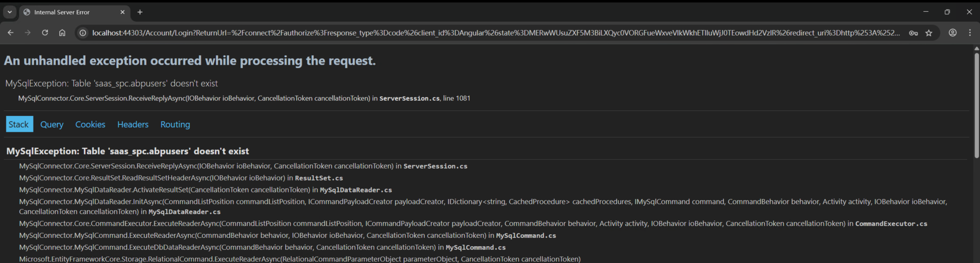Viewport: 980px width, 263px height.
Task: Select the Stack tab
Action: point(19,124)
